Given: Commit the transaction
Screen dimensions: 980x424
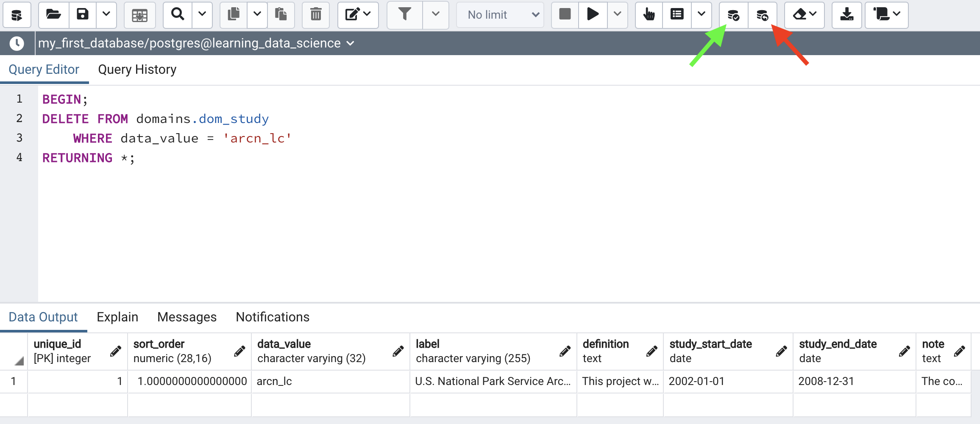Looking at the screenshot, I should click(x=733, y=15).
